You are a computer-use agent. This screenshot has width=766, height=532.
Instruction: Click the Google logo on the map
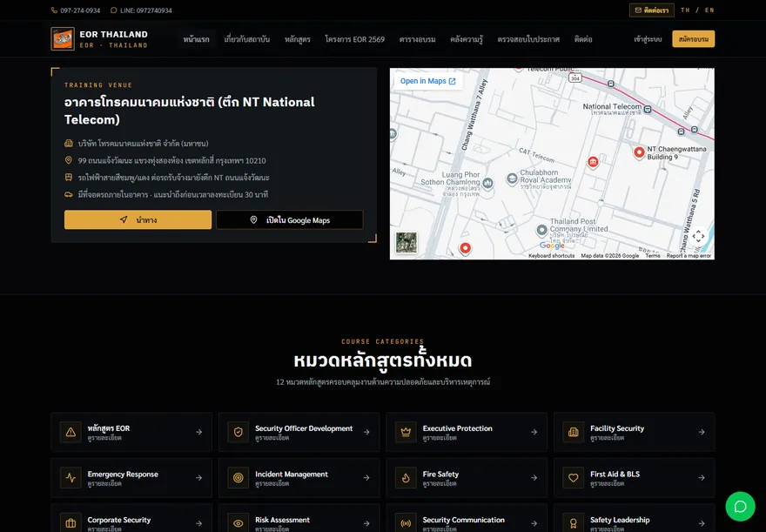(552, 246)
